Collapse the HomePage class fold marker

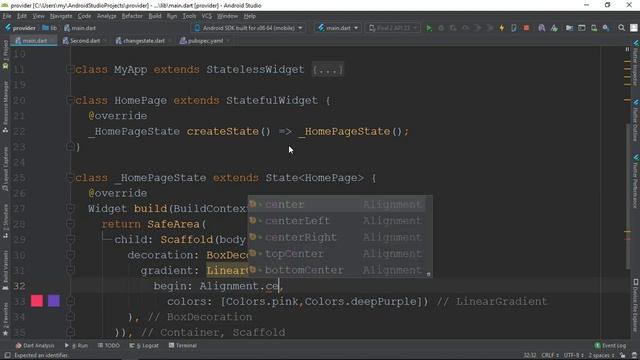click(70, 100)
